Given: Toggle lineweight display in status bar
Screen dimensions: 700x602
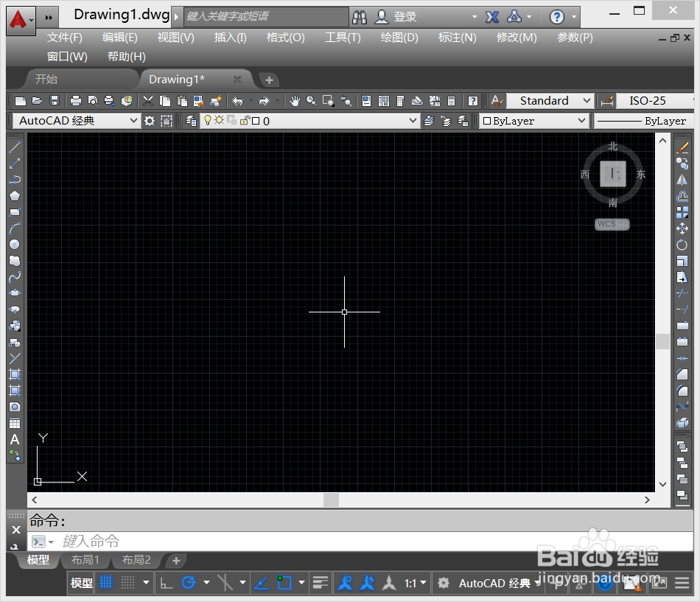Looking at the screenshot, I should pyautogui.click(x=320, y=583).
